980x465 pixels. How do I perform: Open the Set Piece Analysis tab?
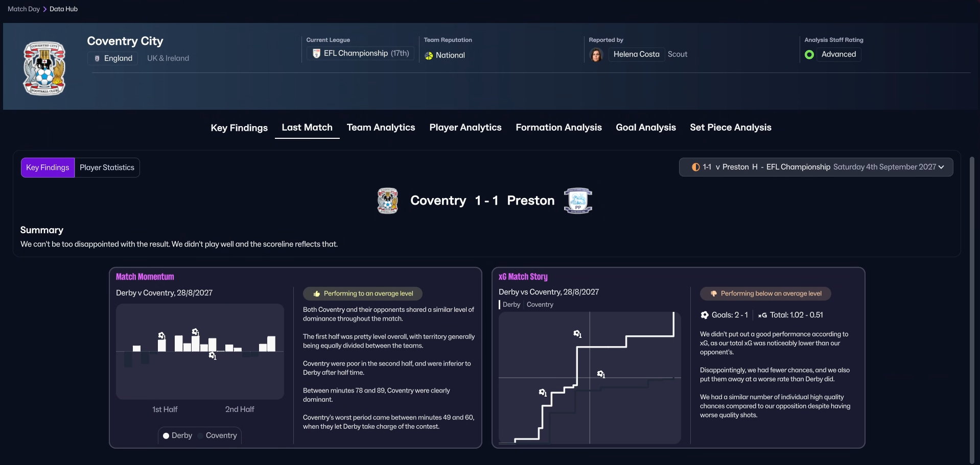731,128
